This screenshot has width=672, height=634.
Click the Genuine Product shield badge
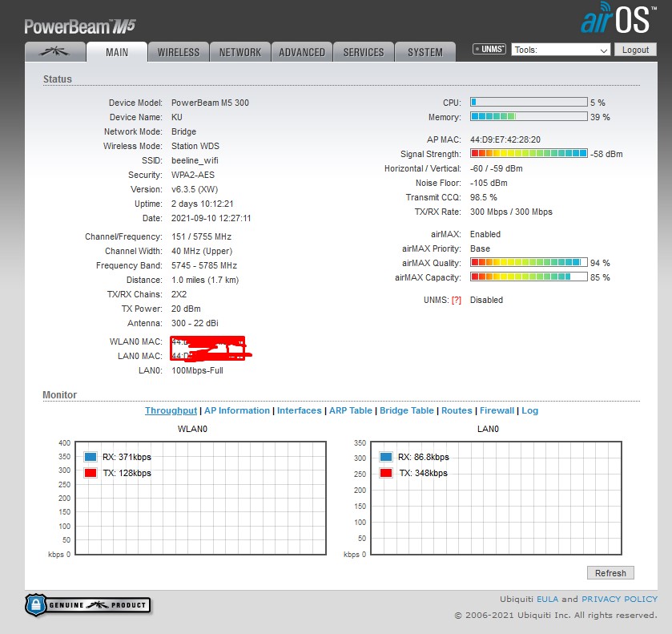tap(87, 604)
